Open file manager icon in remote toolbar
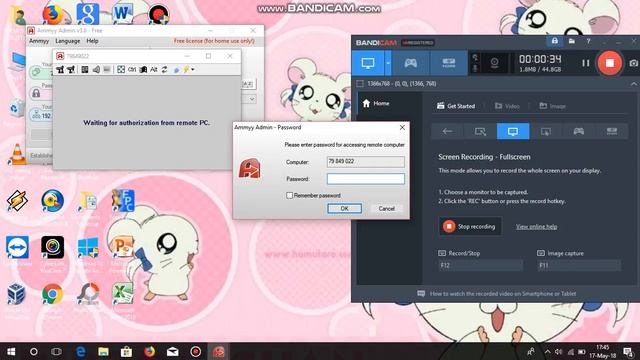640x360 pixels. (x=84, y=70)
